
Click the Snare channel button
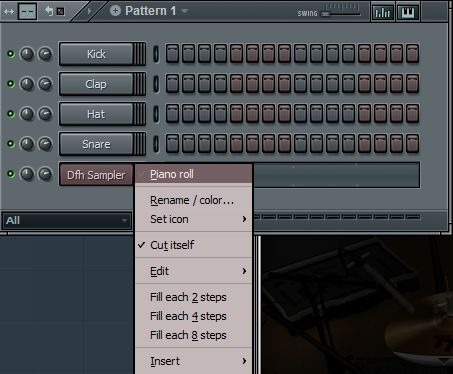coord(96,144)
